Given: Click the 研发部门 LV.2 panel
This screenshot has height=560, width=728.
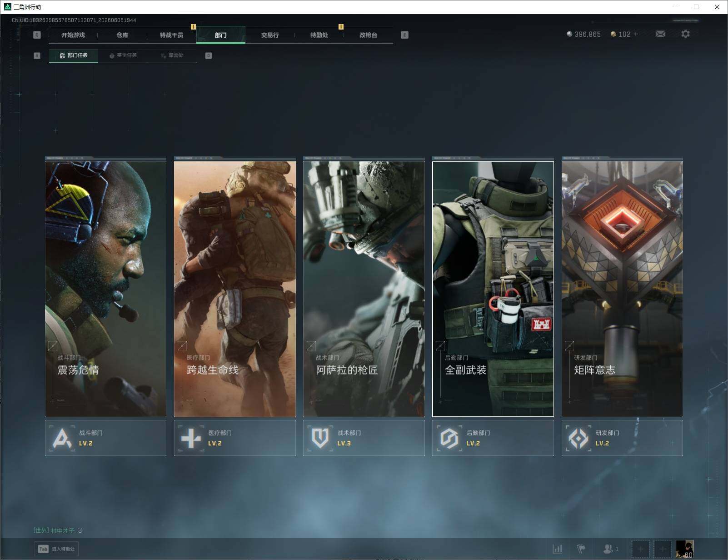Looking at the screenshot, I should coord(622,438).
